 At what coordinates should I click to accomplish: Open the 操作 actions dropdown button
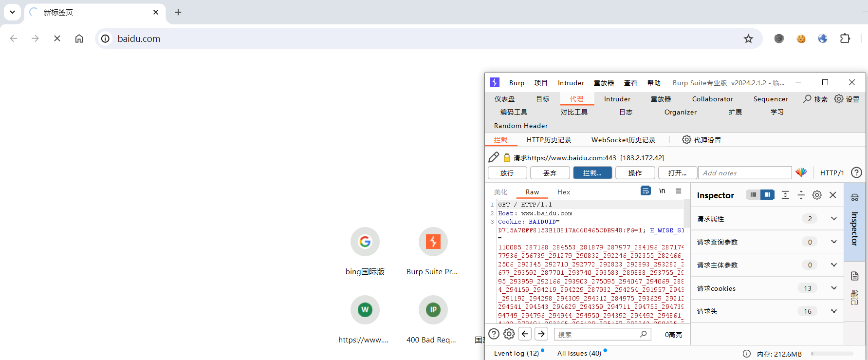635,173
